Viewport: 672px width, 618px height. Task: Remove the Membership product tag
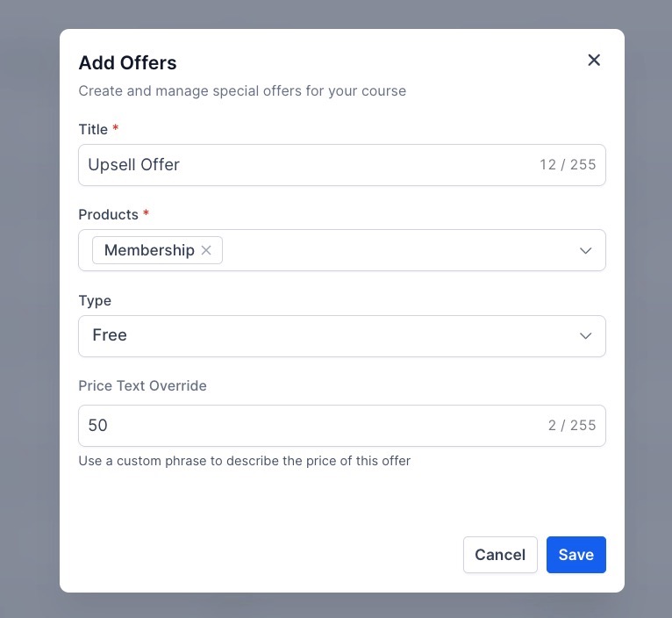[x=206, y=250]
